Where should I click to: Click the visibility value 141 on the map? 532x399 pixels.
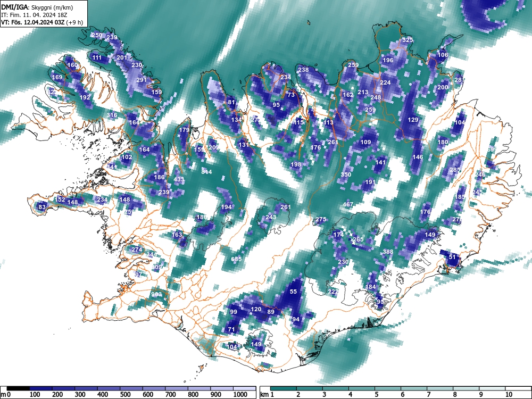click(381, 162)
